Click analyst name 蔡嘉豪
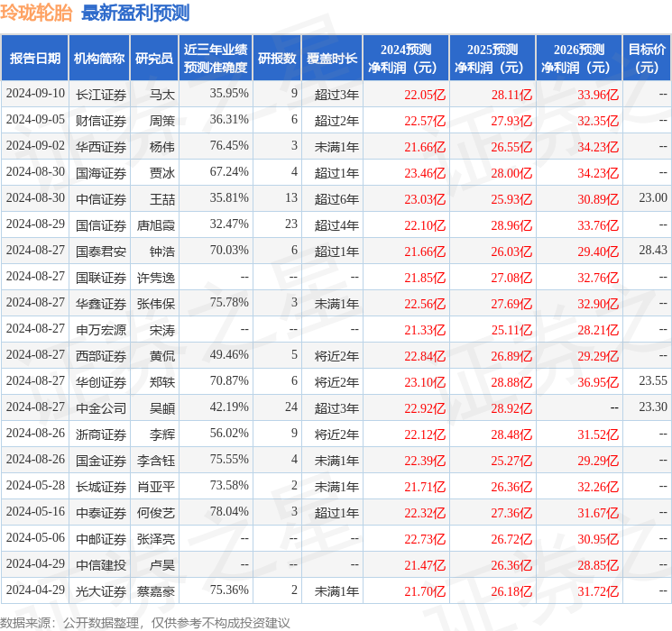 155,591
